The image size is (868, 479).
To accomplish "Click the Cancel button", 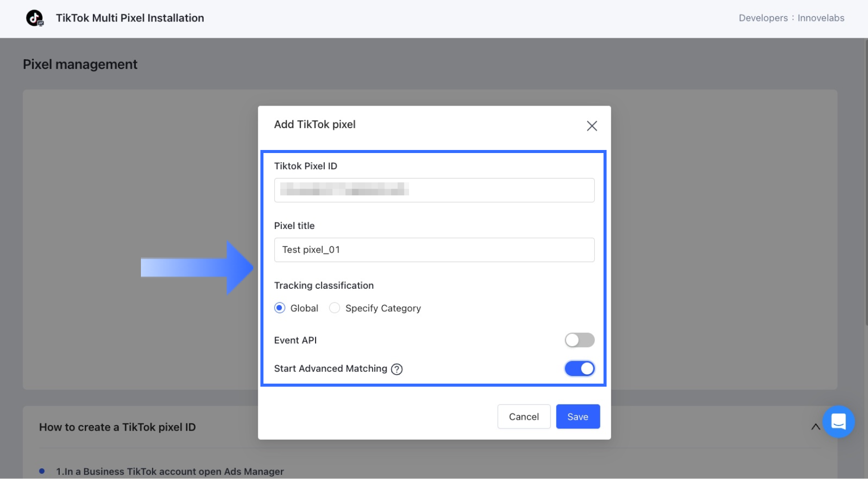I will coord(523,417).
